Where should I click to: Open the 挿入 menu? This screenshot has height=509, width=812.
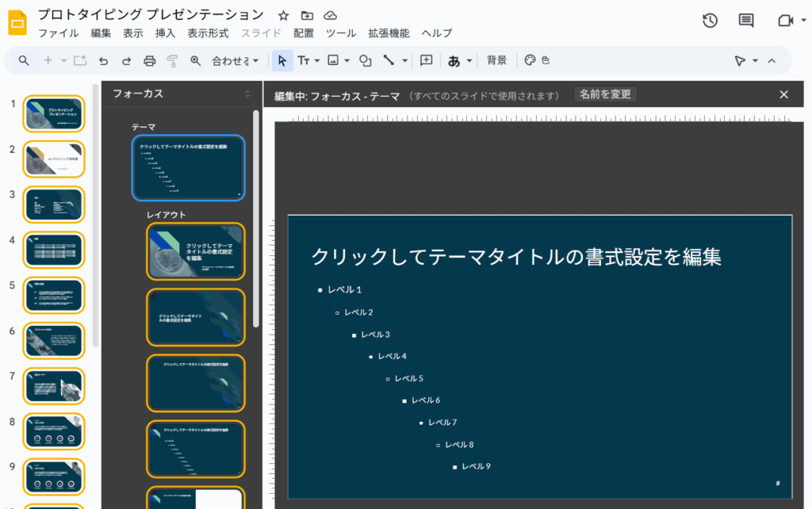tap(165, 33)
